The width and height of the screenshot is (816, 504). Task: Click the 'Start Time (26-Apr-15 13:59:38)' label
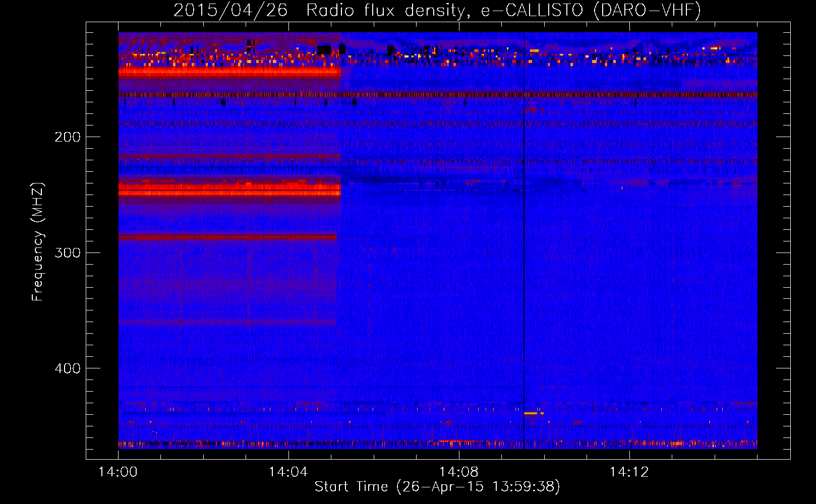tap(437, 487)
